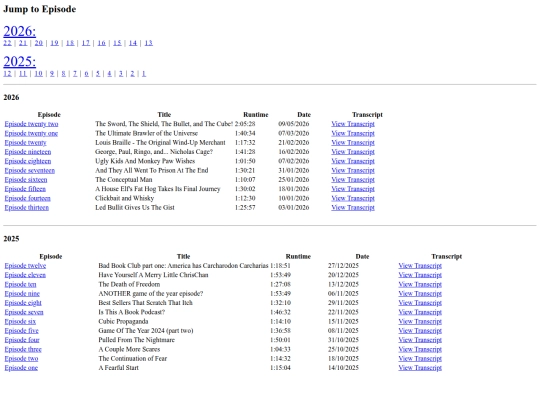
Task: View Transcript for Pulled From The Nightmare
Action: pyautogui.click(x=420, y=340)
